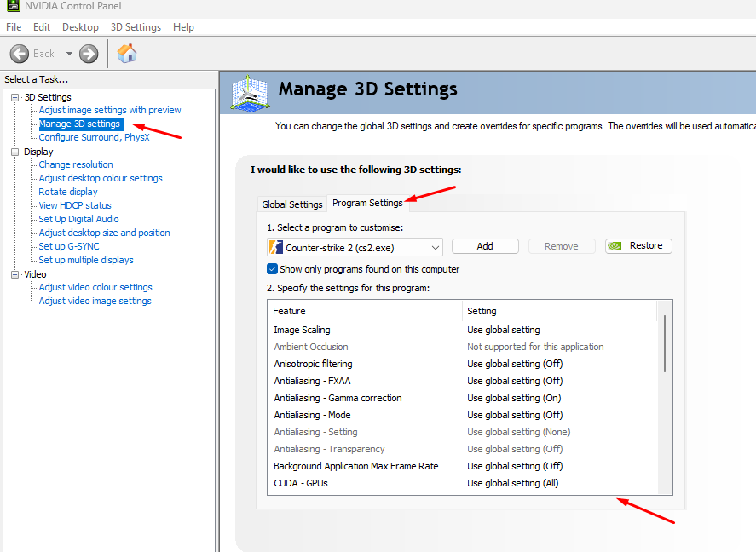
Task: Select Manage 3D settings in tree
Action: click(79, 124)
